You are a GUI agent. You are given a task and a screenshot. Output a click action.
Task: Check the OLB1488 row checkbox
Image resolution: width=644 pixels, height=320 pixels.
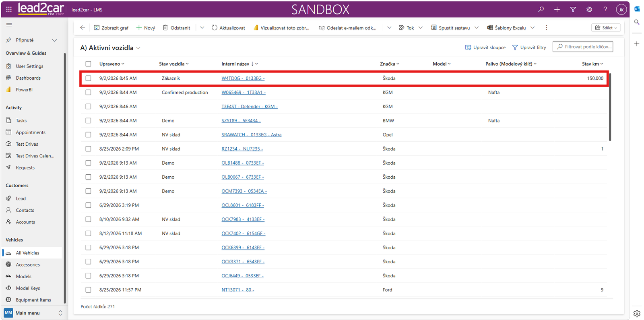pos(88,163)
